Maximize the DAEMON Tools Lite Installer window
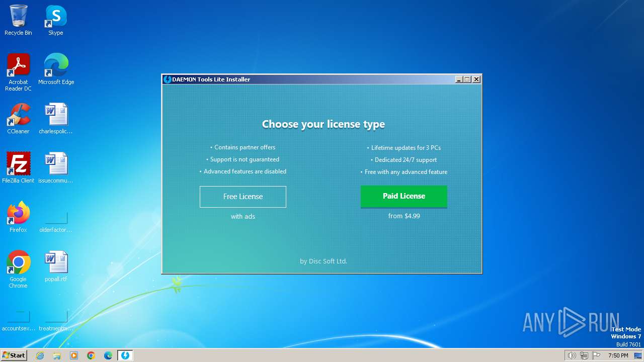This screenshot has height=362, width=644. [x=467, y=79]
